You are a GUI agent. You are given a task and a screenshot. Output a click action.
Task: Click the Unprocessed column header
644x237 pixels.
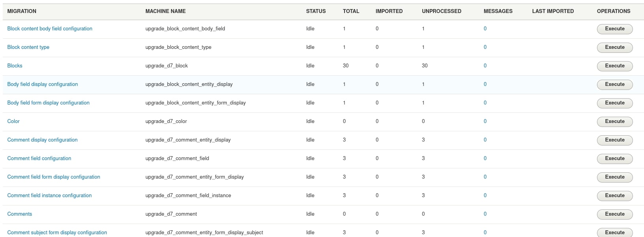(442, 11)
